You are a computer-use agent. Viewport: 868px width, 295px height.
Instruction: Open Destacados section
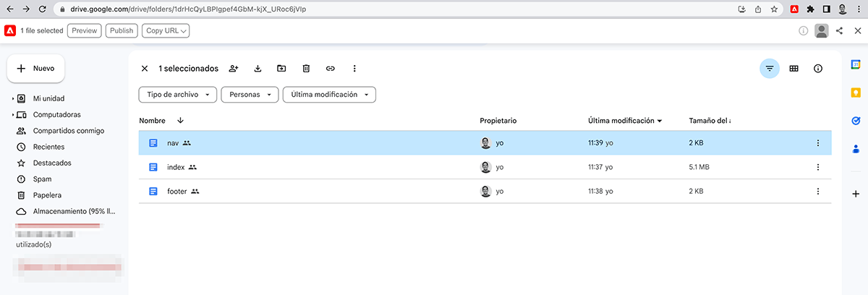pyautogui.click(x=52, y=163)
